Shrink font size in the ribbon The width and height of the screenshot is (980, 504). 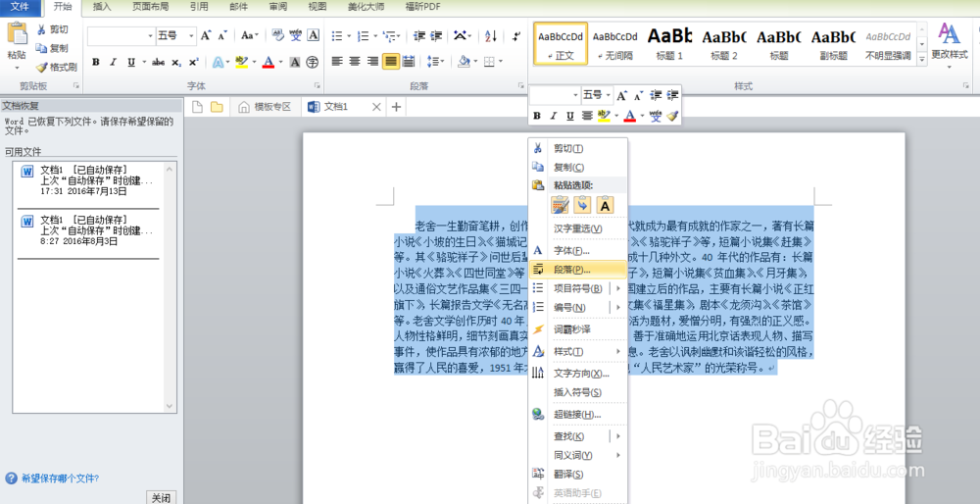click(x=221, y=35)
